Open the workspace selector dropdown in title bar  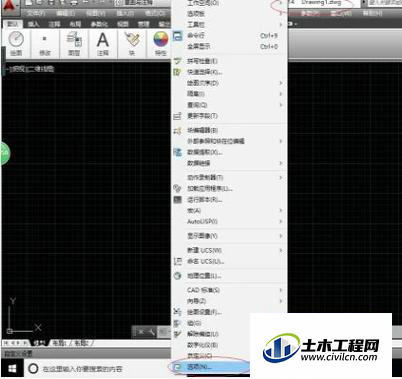[142, 3]
